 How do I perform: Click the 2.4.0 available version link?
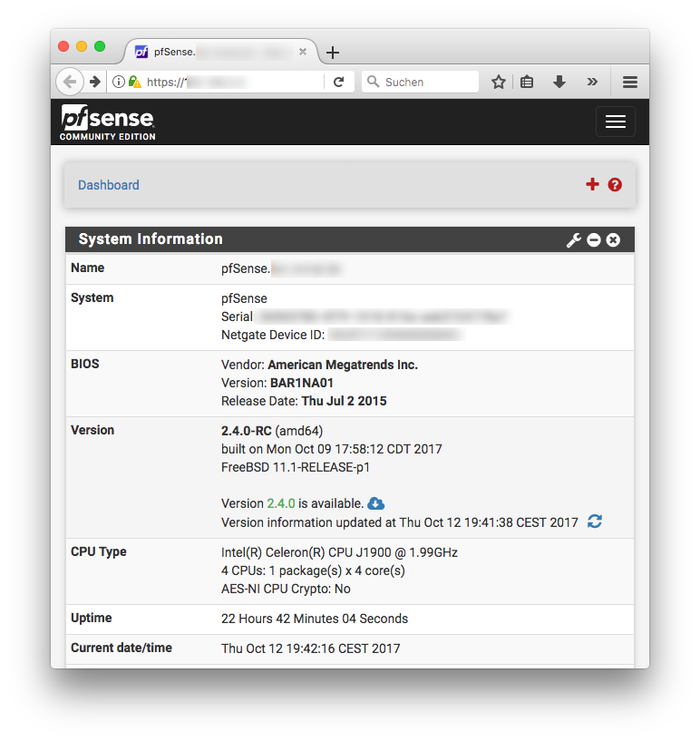(281, 503)
